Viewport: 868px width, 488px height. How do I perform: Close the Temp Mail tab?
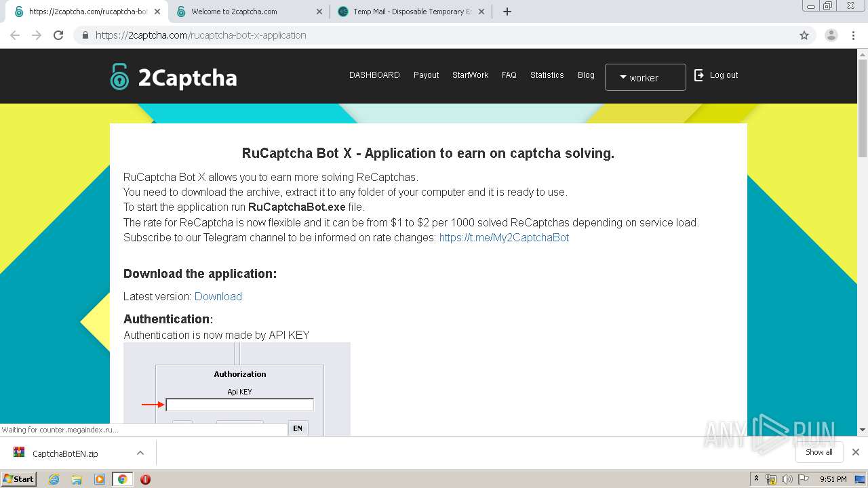point(481,12)
